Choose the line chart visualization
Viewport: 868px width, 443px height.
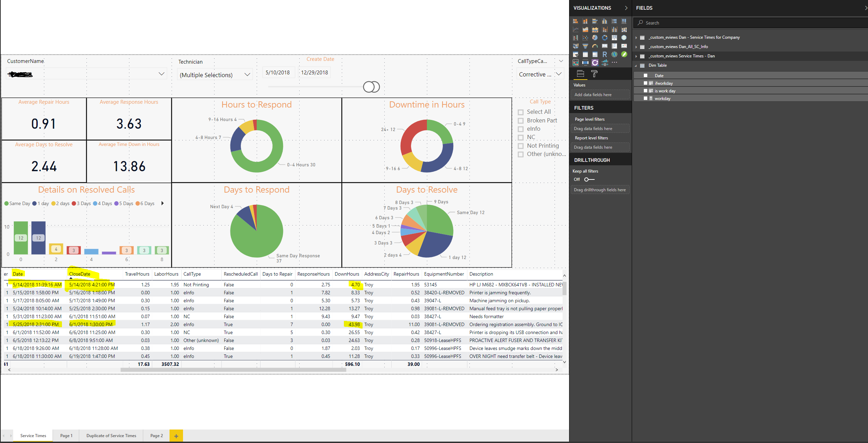coord(576,29)
